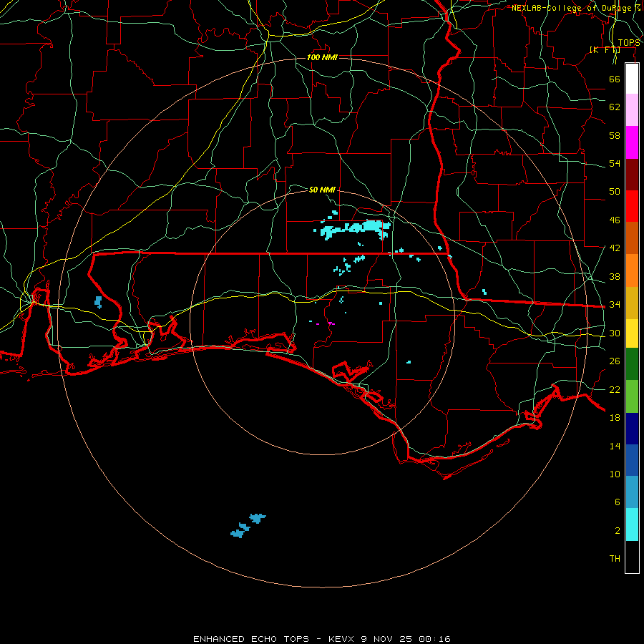The image size is (644, 644).
Task: Click the "26" legend value
Action: pyautogui.click(x=615, y=361)
